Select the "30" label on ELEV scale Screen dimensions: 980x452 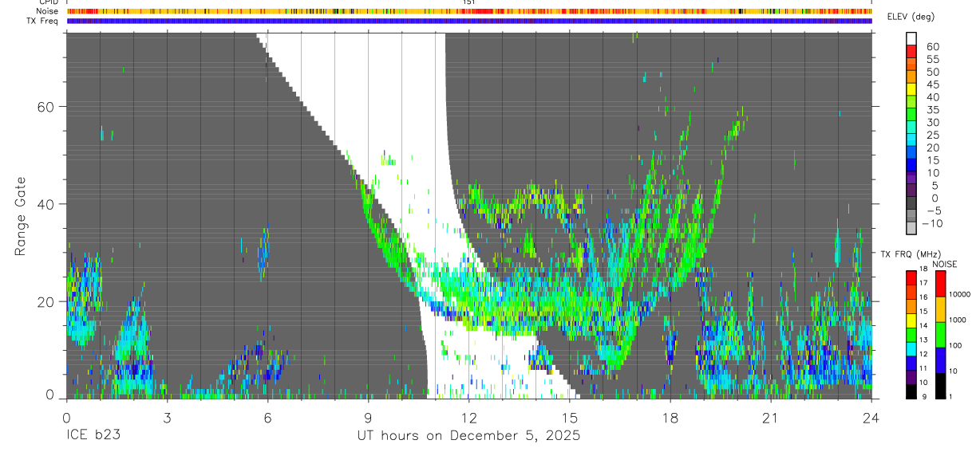point(932,123)
